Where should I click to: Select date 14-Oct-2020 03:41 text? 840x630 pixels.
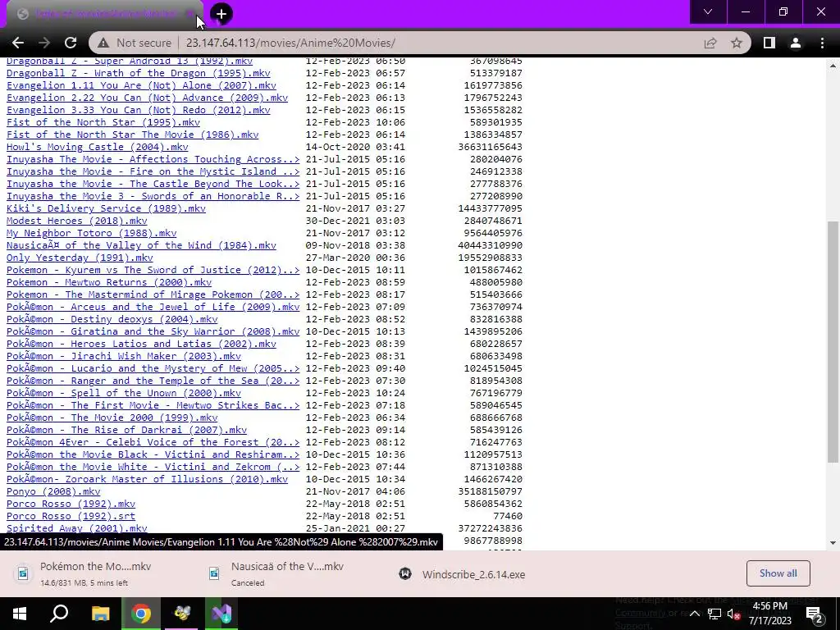point(355,148)
